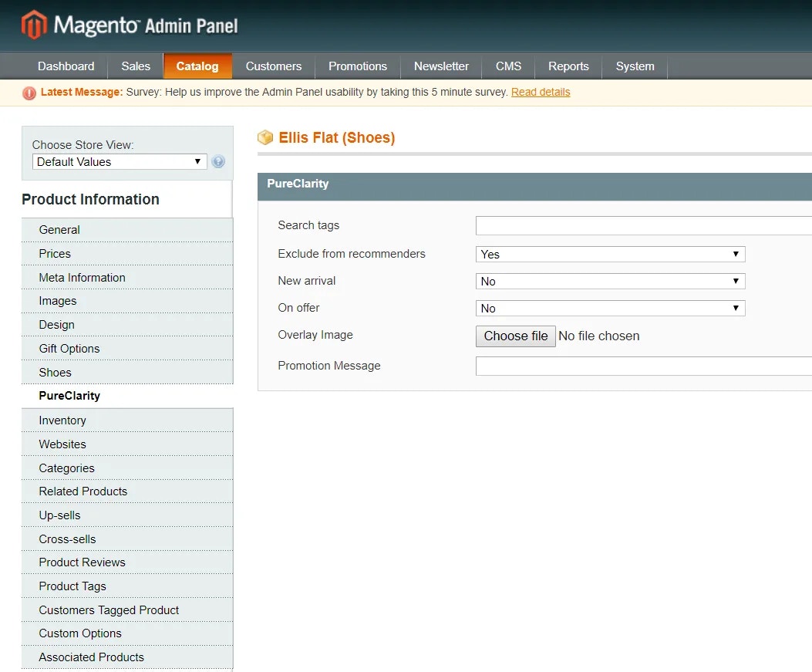Switch to the Up-sells tab

pyautogui.click(x=127, y=515)
